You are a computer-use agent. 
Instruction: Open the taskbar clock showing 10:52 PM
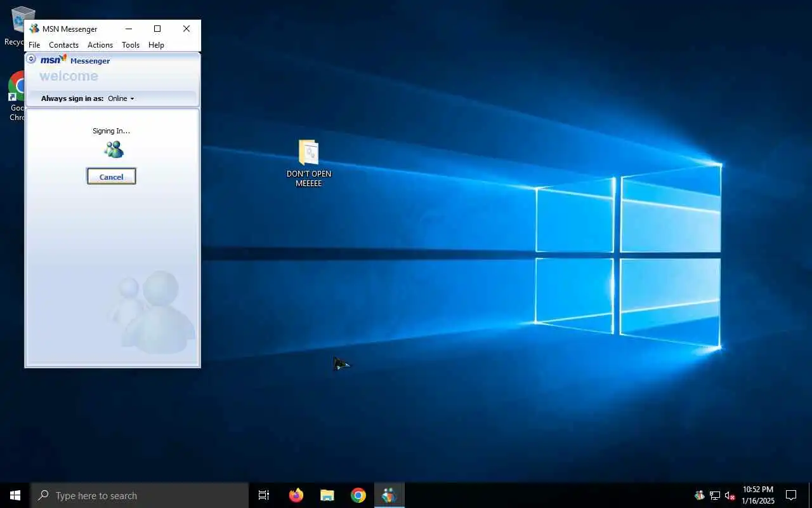[758, 495]
